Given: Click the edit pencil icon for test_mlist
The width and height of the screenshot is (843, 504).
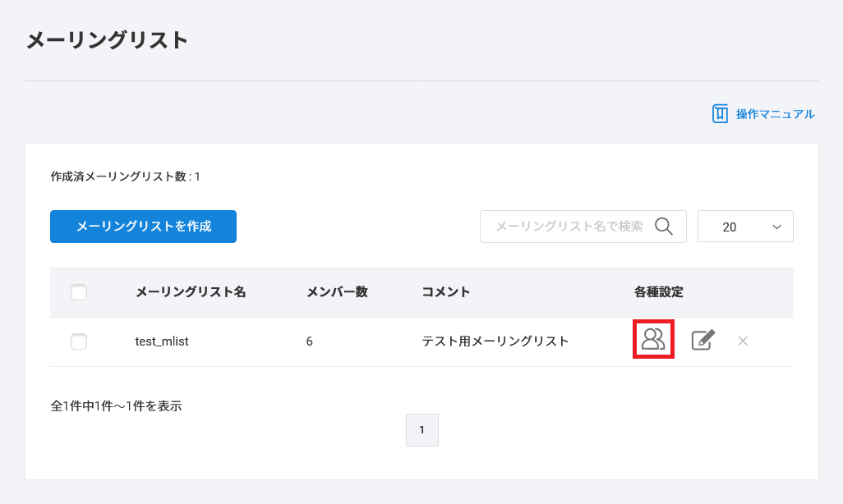Looking at the screenshot, I should click(x=702, y=340).
